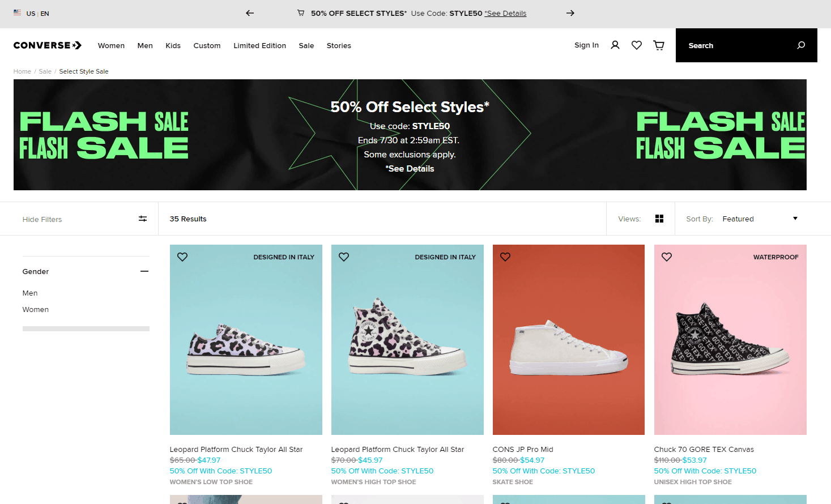Click Hide Filters
The height and width of the screenshot is (504, 831).
42,219
